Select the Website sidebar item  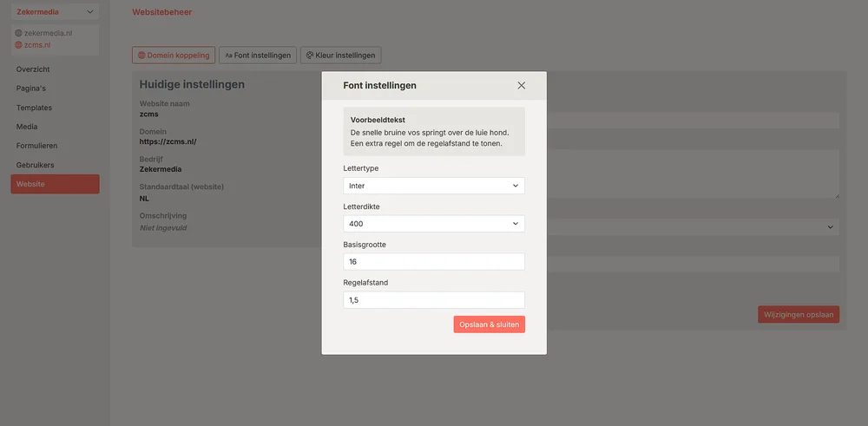[55, 184]
